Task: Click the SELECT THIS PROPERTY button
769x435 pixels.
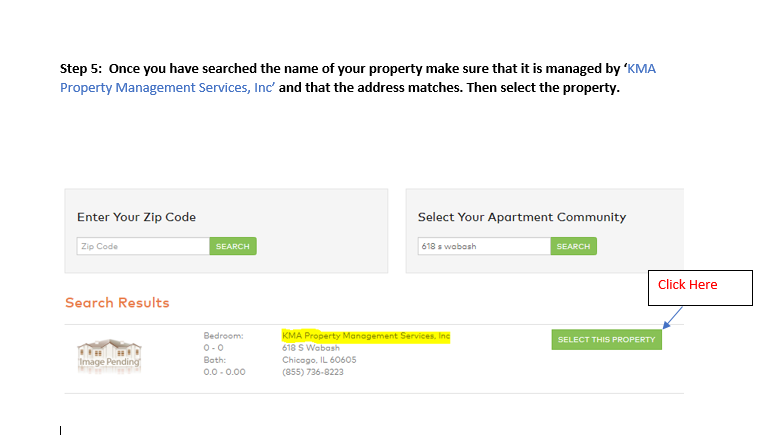Action: pos(606,340)
